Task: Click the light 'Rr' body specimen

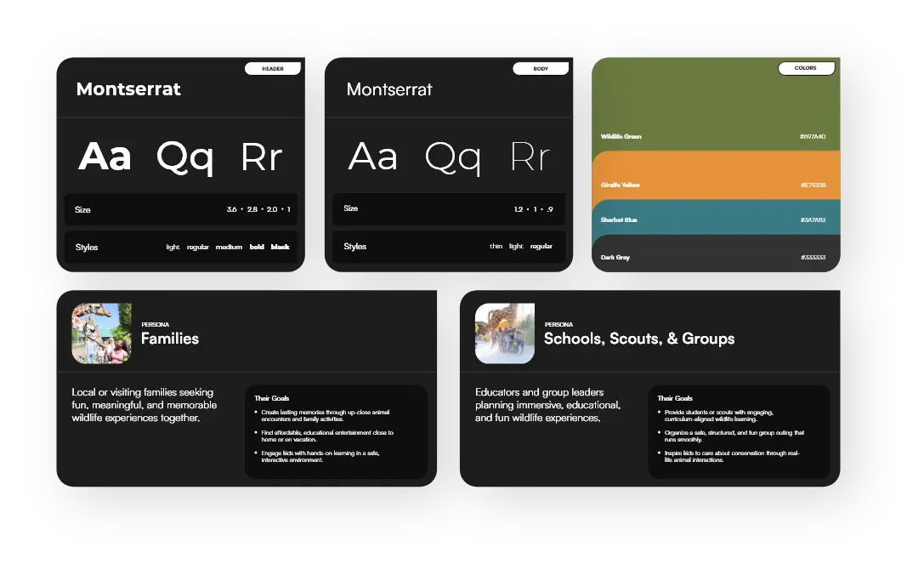Action: click(x=530, y=157)
